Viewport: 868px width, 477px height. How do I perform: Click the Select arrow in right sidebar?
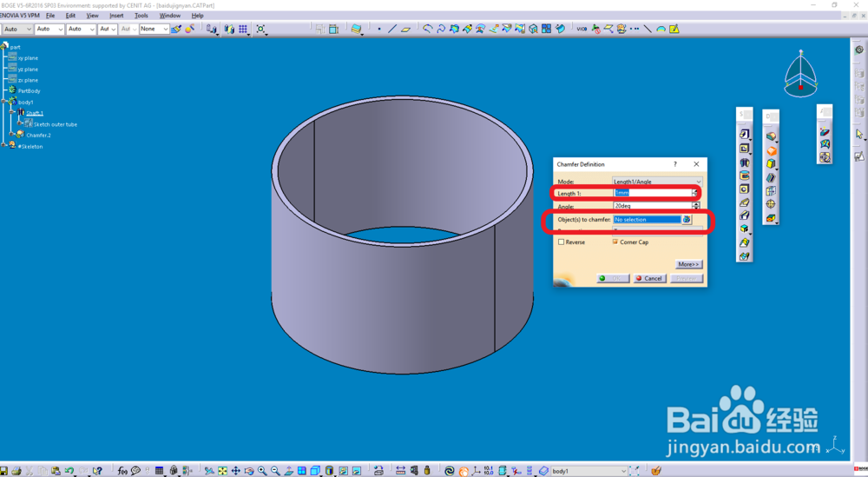(859, 134)
